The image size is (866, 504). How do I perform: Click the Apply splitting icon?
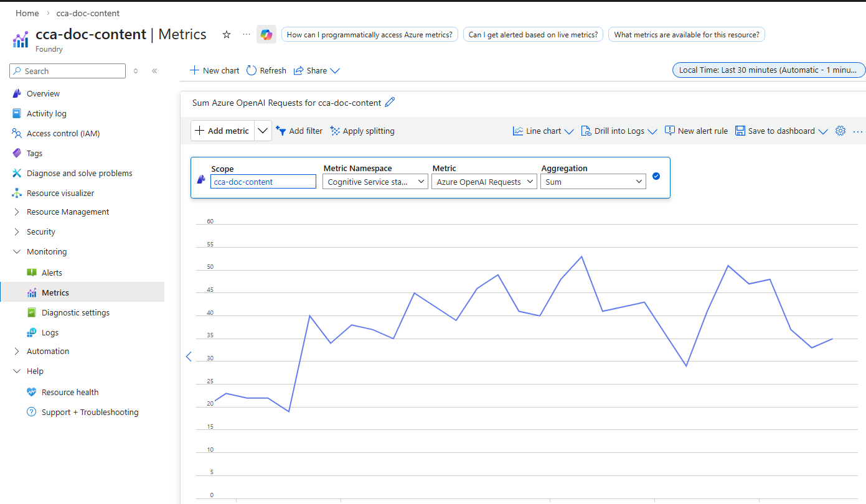[x=335, y=131]
